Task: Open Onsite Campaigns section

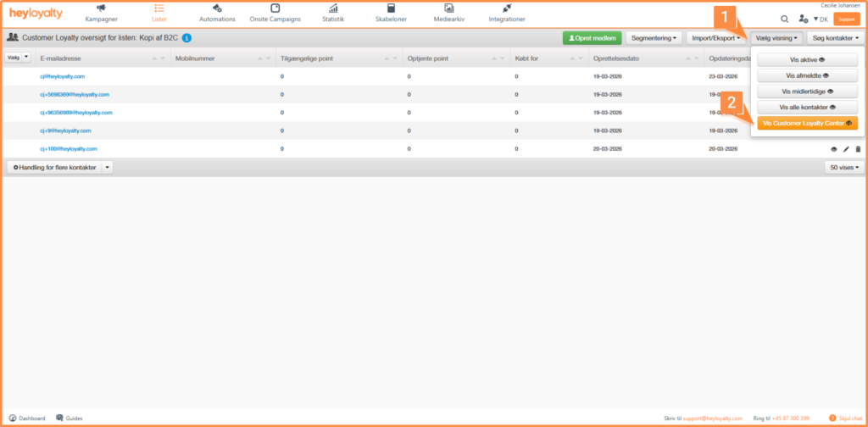Action: [x=275, y=14]
